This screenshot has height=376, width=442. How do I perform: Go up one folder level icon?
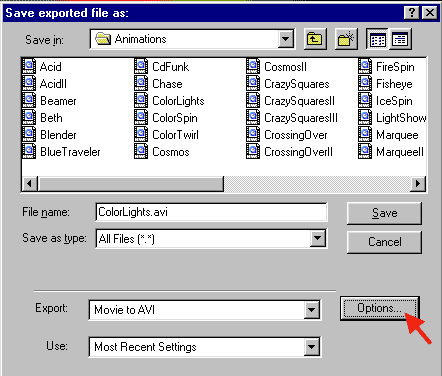(x=315, y=39)
